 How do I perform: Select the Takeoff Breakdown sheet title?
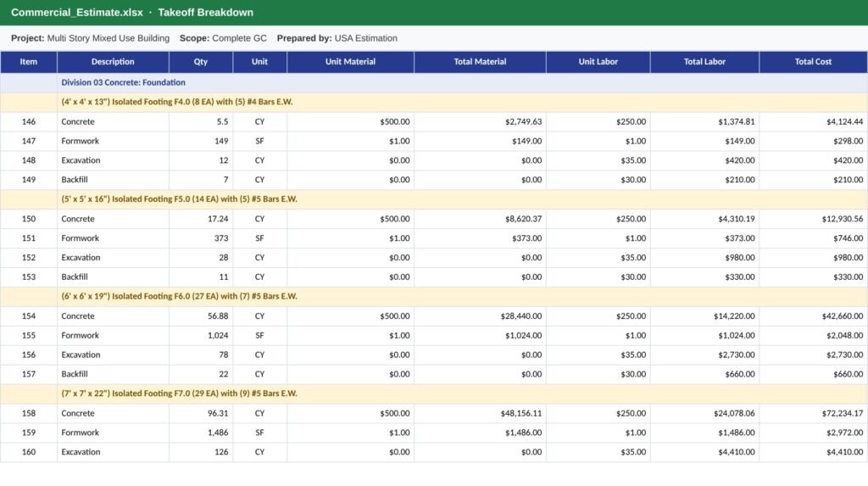205,12
